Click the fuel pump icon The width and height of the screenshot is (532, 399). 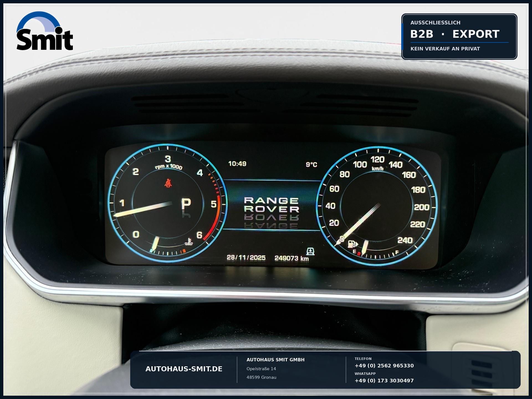353,244
